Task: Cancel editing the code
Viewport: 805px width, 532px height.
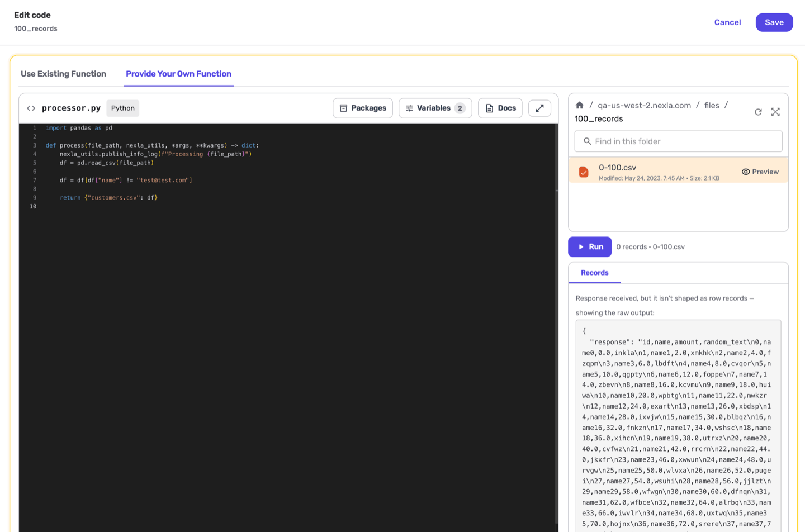Action: pyautogui.click(x=727, y=22)
